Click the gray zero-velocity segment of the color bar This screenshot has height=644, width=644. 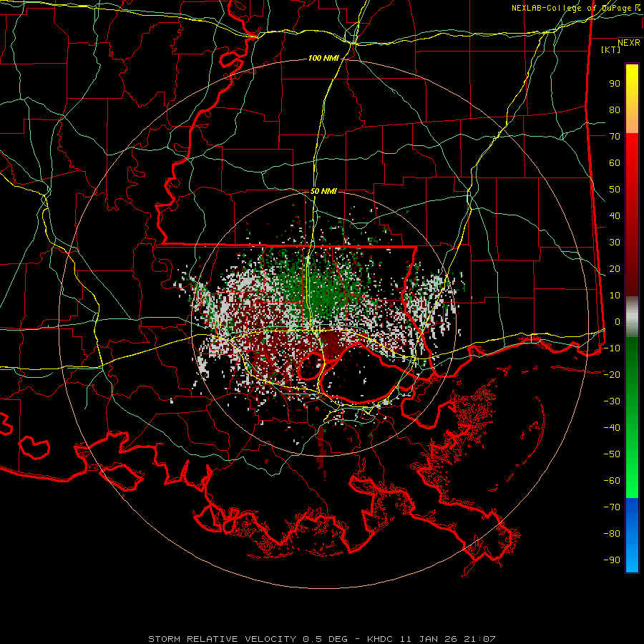[x=632, y=317]
